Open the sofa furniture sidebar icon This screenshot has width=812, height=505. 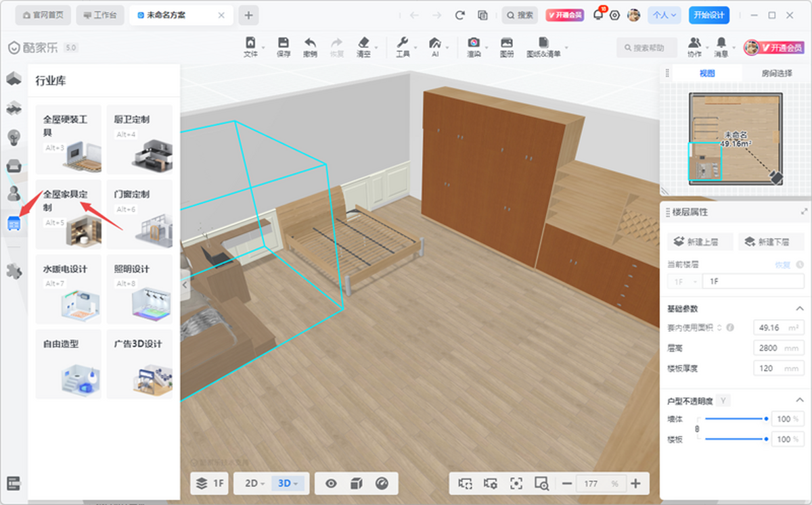pyautogui.click(x=14, y=166)
